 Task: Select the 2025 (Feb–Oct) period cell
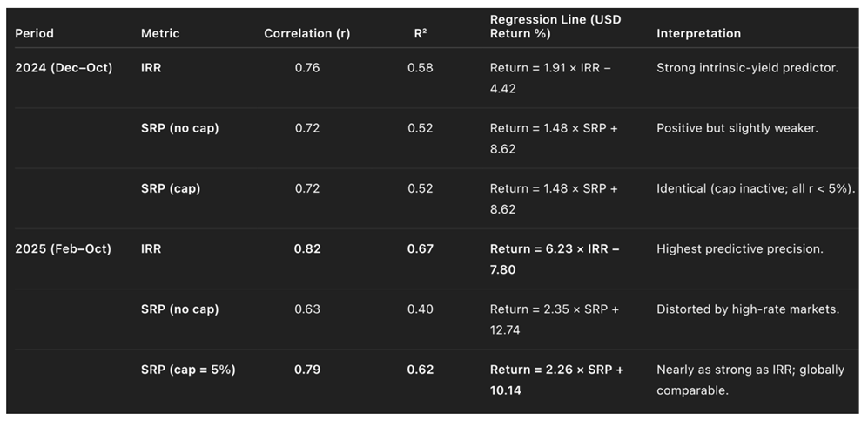64,248
